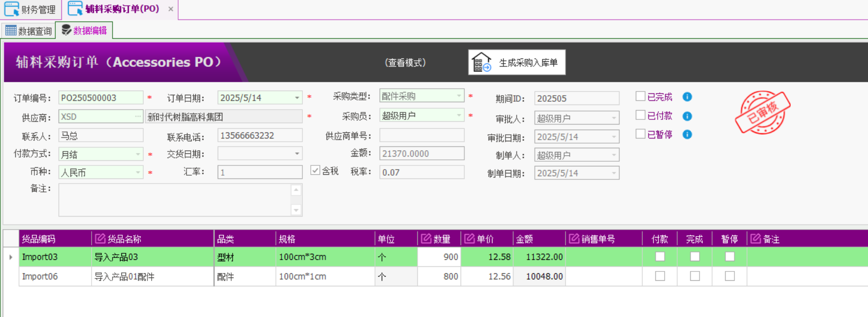This screenshot has height=317, width=868.
Task: Open the 采购类型 dropdown
Action: (459, 96)
